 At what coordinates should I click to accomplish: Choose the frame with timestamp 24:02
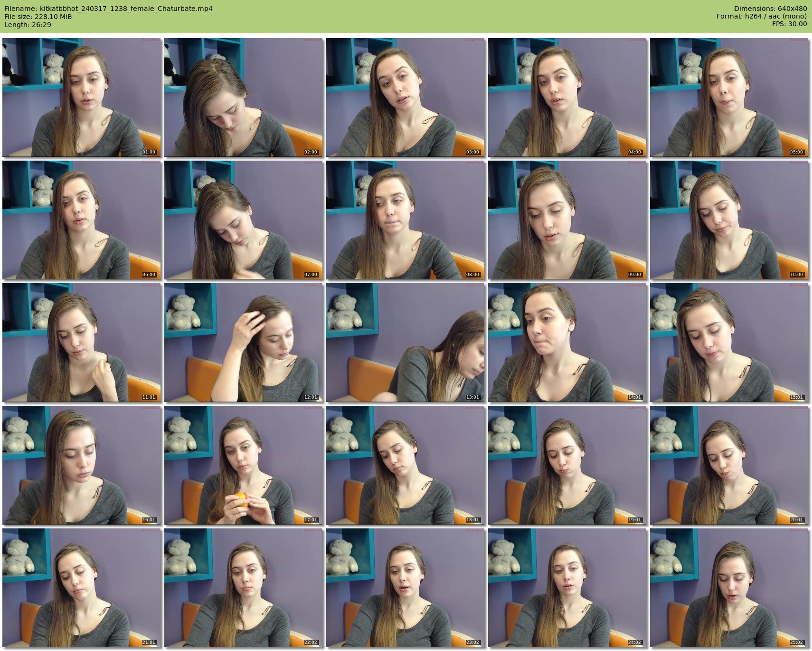coord(567,588)
